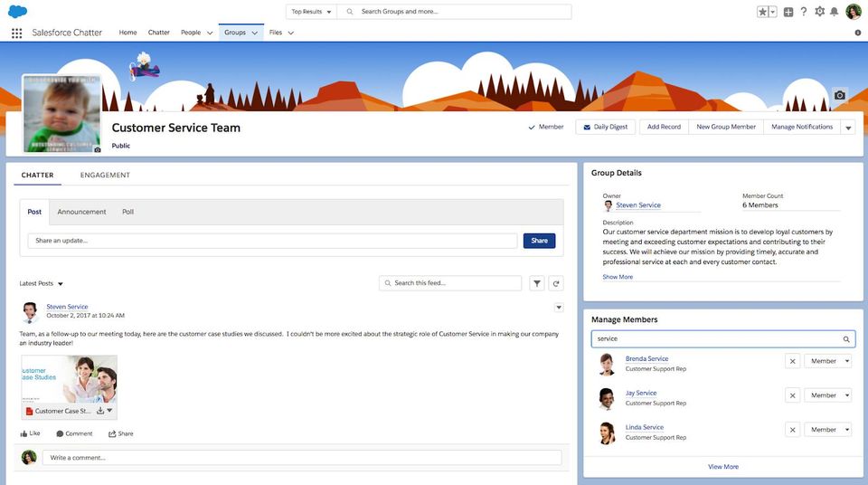This screenshot has width=868, height=485.
Task: Download the Customer Case Studies file
Action: 100,411
